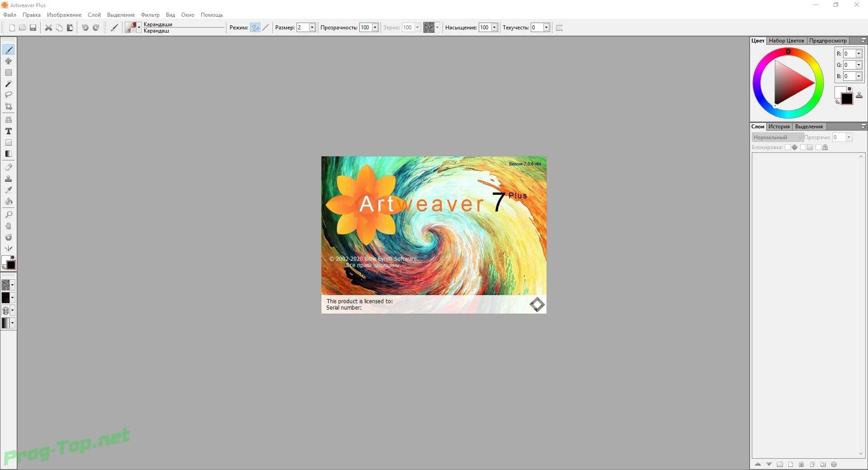Select the Brush tool in the toolbox
Viewport: 868px width, 470px height.
click(x=9, y=50)
